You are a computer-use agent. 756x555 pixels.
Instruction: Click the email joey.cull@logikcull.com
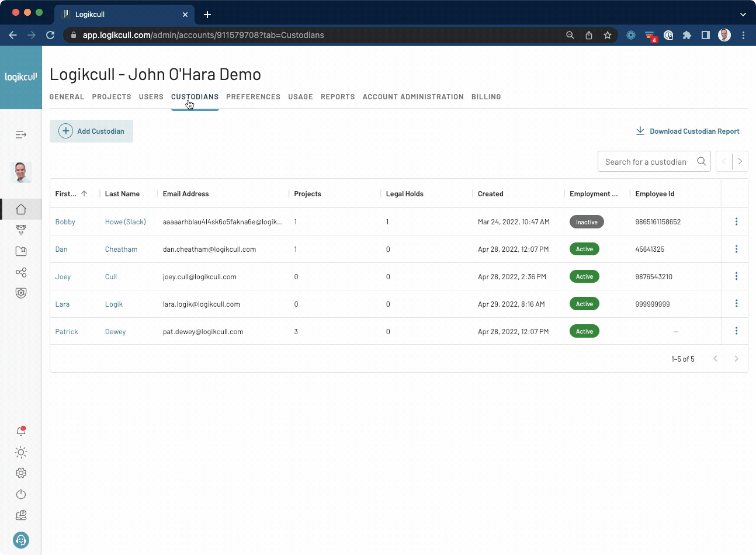coord(200,277)
